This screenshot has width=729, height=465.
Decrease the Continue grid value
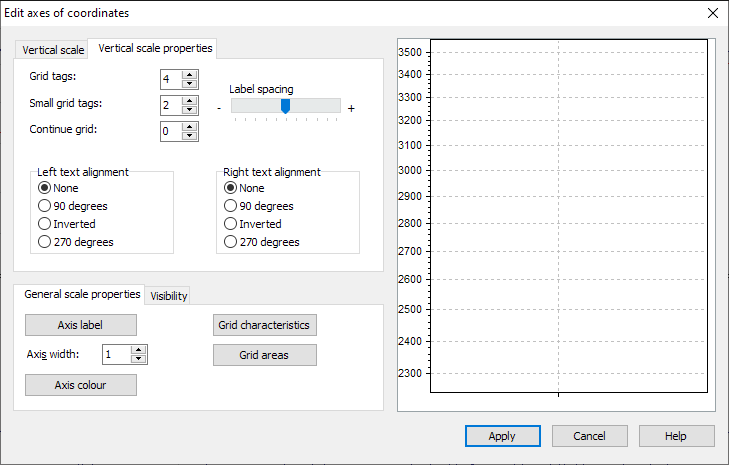(190, 136)
